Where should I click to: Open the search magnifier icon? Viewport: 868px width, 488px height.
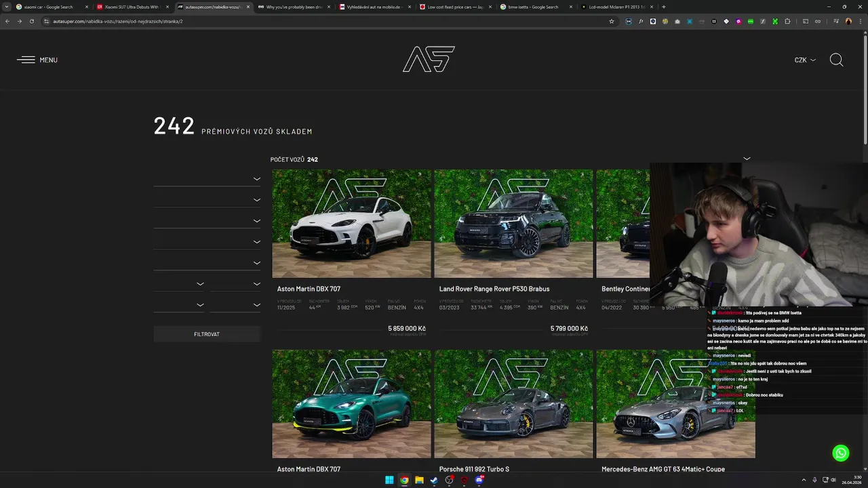pos(836,60)
